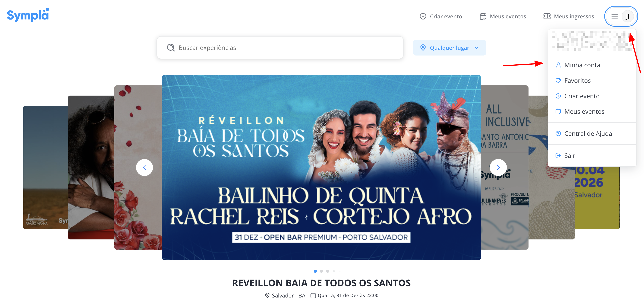Click the magnifier icon in search bar
Image resolution: width=644 pixels, height=306 pixels.
tap(171, 48)
